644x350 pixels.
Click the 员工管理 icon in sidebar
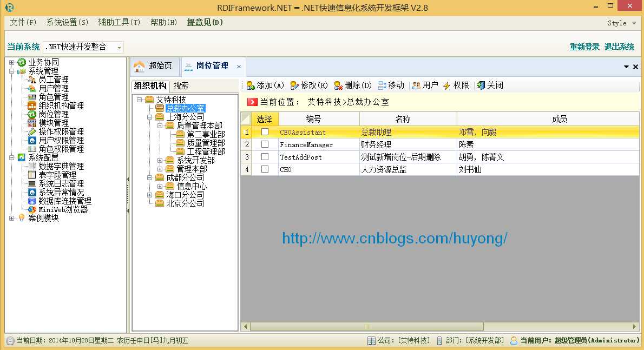point(32,80)
